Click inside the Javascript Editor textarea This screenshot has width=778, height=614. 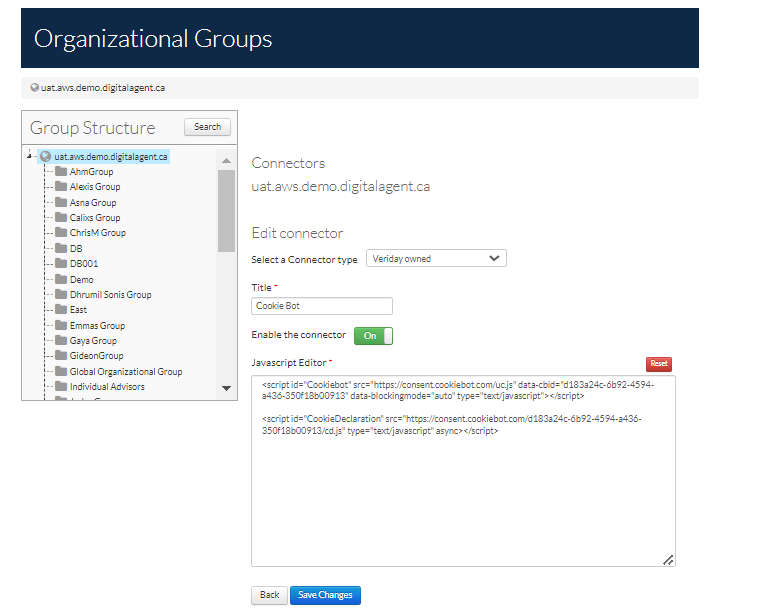463,471
